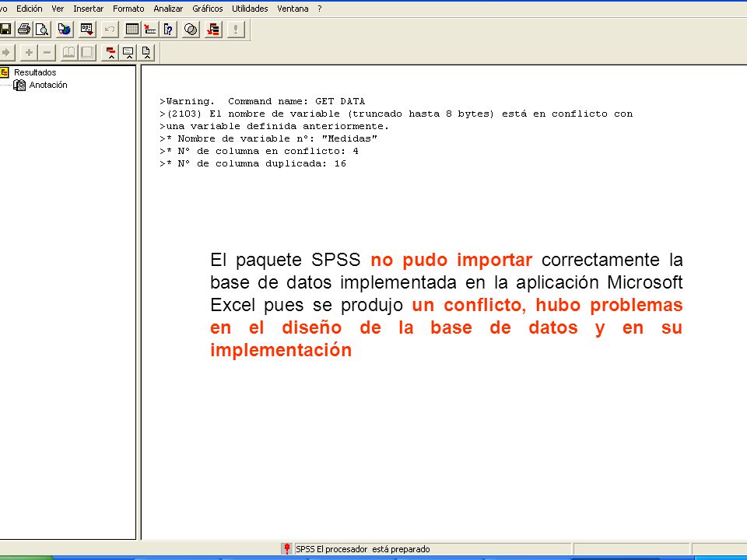Open the Insertar menu
The width and height of the screenshot is (747, 560).
[88, 9]
